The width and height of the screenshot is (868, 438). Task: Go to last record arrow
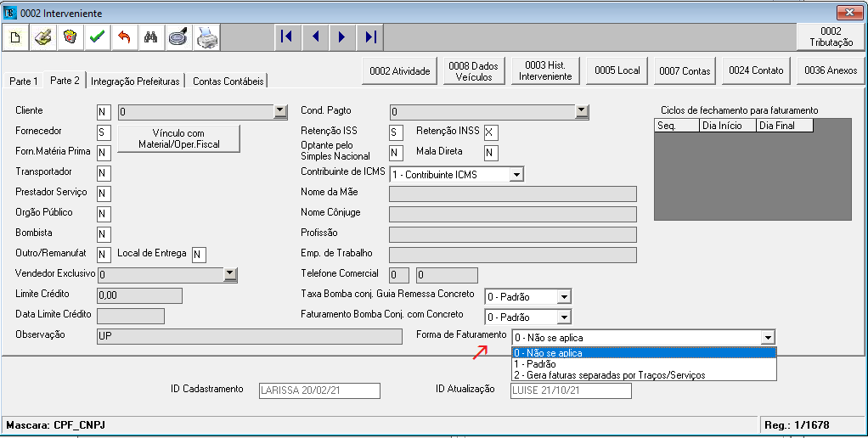[x=370, y=37]
